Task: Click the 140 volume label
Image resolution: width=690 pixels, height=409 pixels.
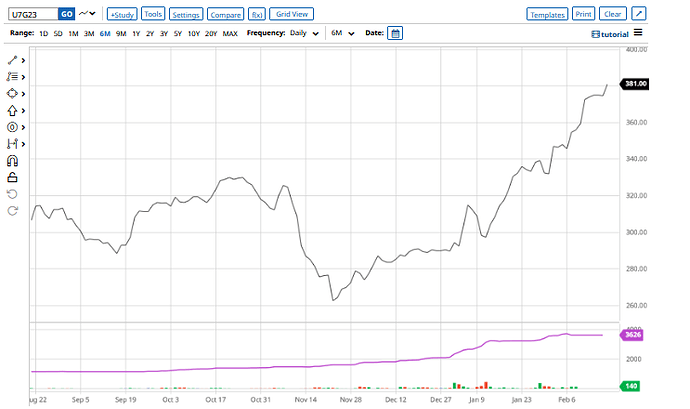Action: pos(630,386)
